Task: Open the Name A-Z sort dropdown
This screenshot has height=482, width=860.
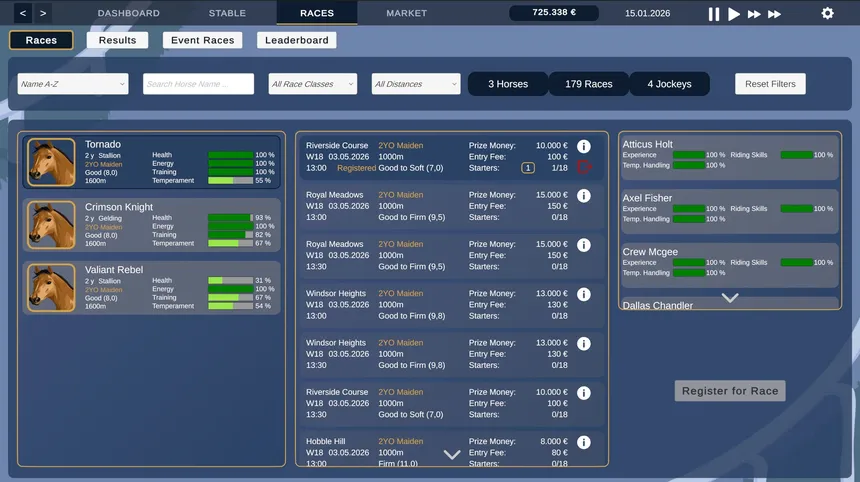Action: click(73, 84)
